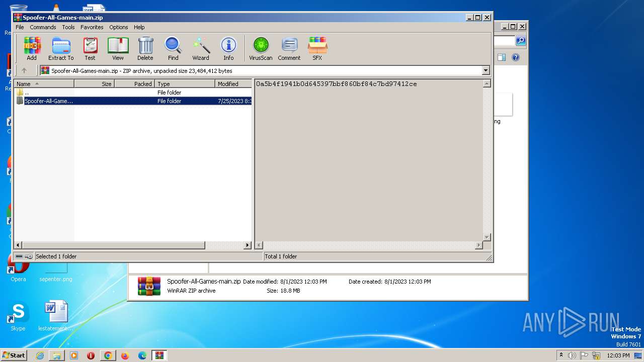Launch Internet Explorer from taskbar
Screen dimensions: 644x362
click(x=40, y=355)
